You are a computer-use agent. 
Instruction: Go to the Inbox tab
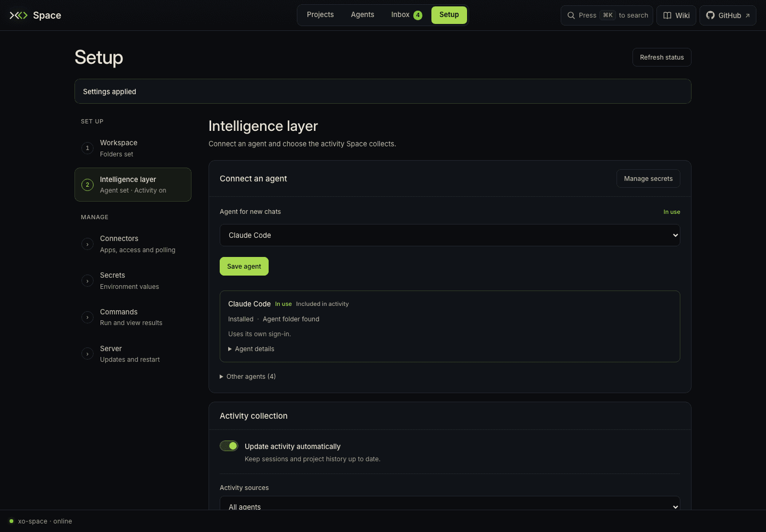coord(406,15)
